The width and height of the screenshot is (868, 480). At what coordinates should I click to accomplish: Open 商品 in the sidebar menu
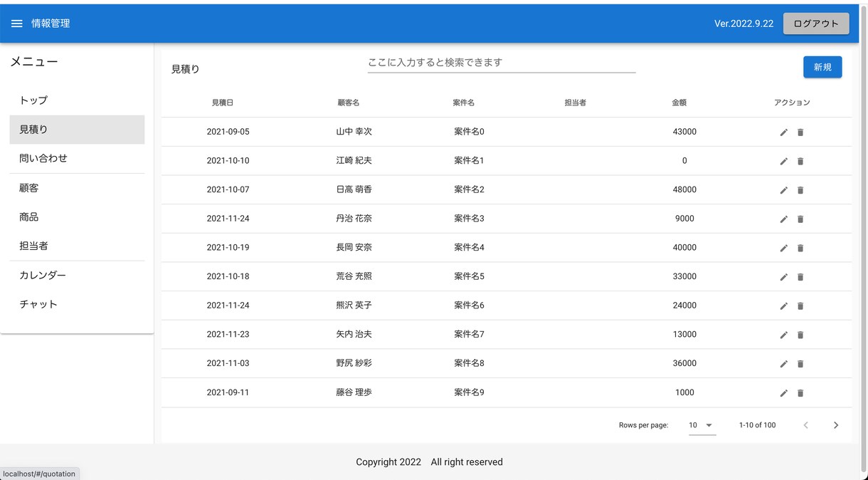click(x=77, y=216)
